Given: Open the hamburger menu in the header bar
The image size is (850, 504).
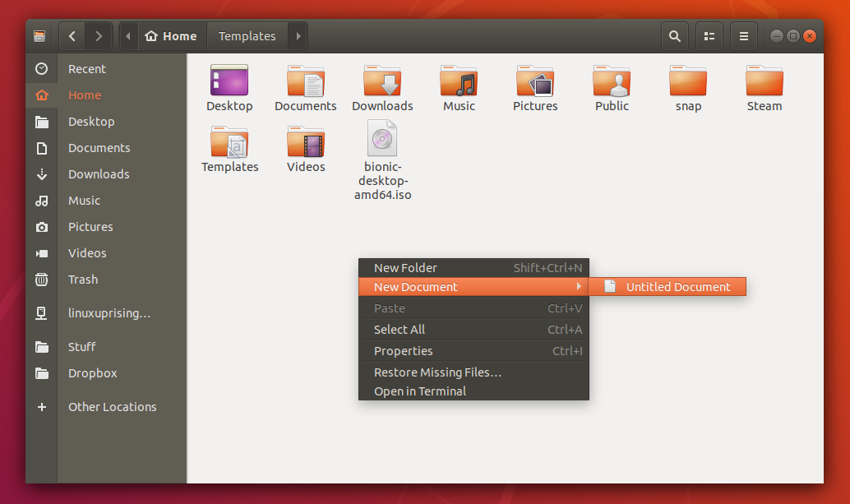Looking at the screenshot, I should click(x=743, y=35).
